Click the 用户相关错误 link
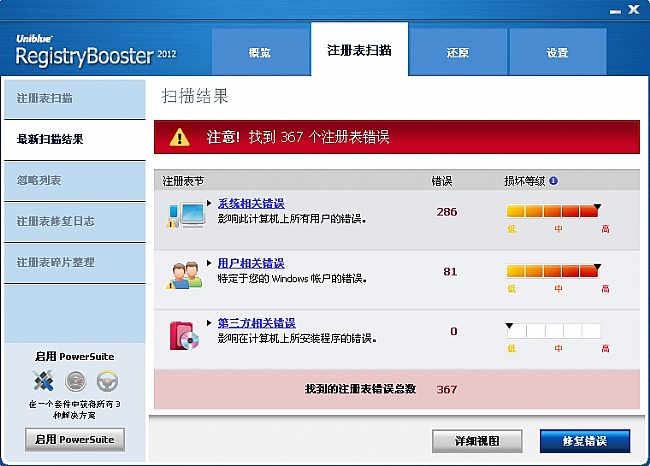 tap(251, 263)
